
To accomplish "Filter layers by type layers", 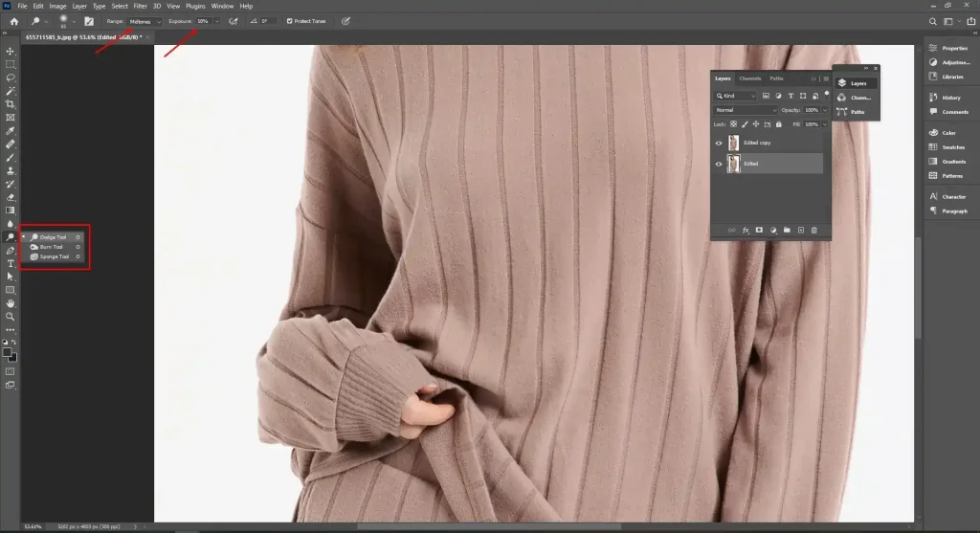I will click(x=791, y=97).
